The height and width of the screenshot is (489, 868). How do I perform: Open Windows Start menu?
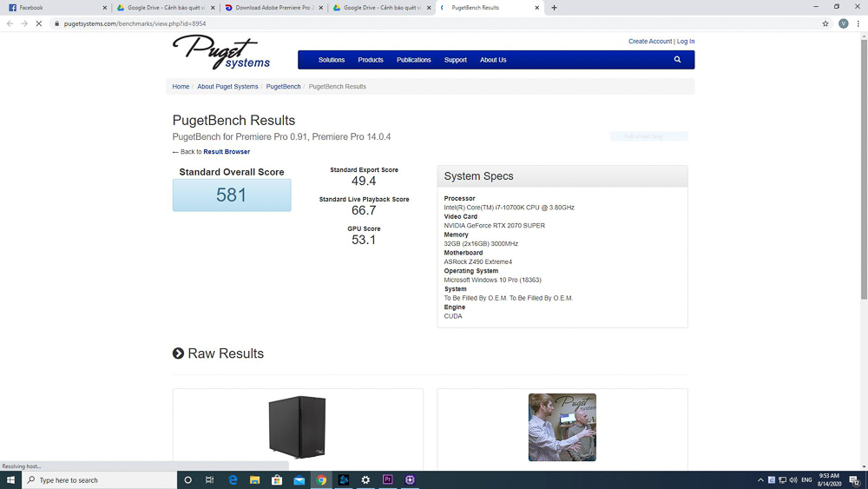[10, 479]
